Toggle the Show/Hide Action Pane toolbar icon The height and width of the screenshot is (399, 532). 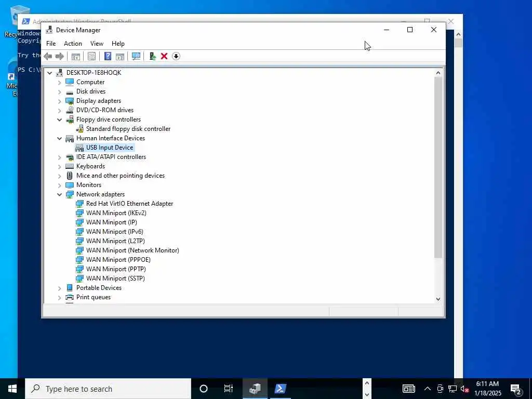tap(120, 56)
